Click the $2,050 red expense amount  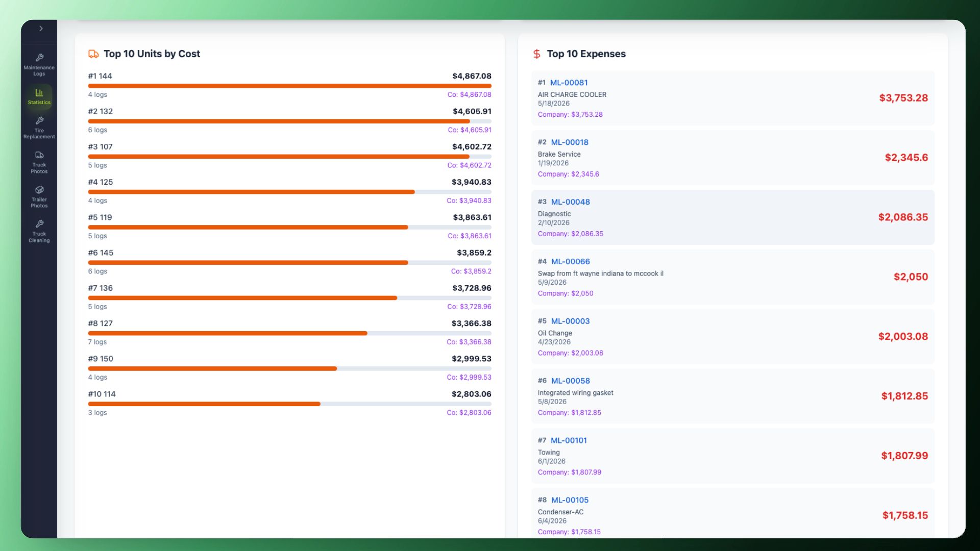point(911,277)
